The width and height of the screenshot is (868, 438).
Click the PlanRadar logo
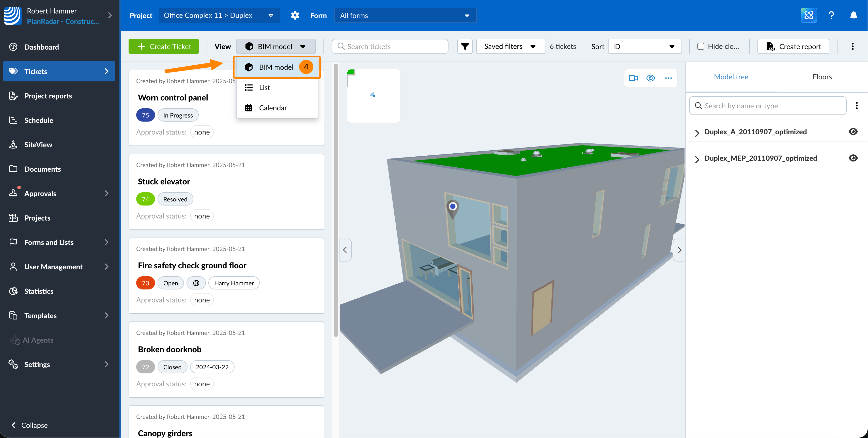pyautogui.click(x=13, y=16)
